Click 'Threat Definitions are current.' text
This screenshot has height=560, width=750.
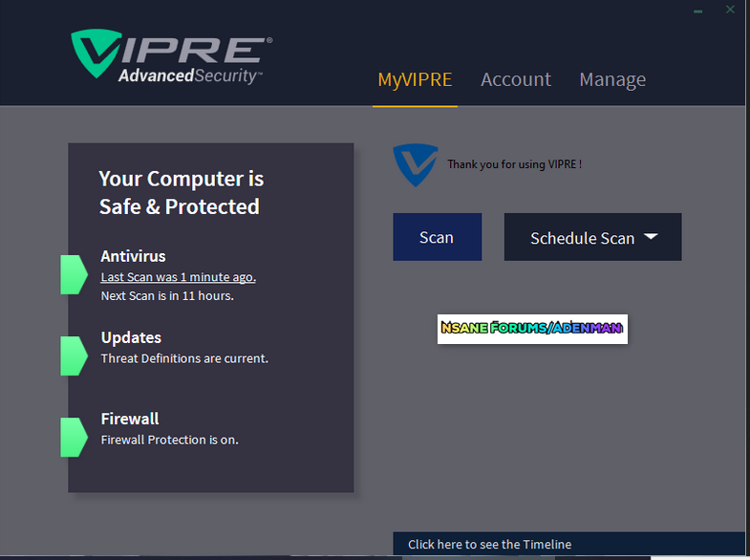[x=184, y=358]
